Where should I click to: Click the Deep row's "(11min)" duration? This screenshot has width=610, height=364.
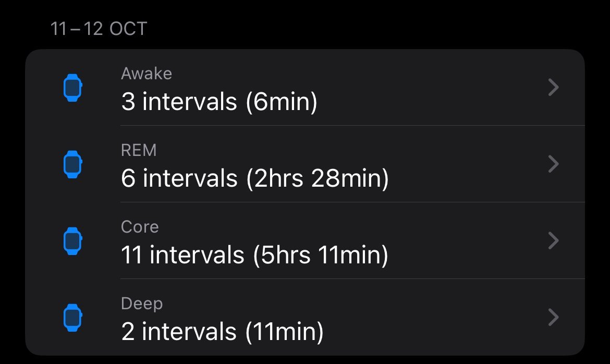284,332
